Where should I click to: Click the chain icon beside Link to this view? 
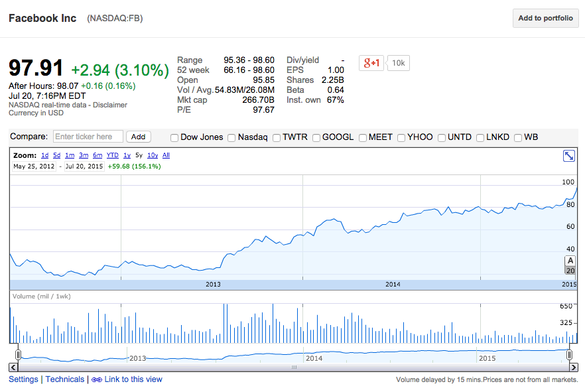pos(96,380)
